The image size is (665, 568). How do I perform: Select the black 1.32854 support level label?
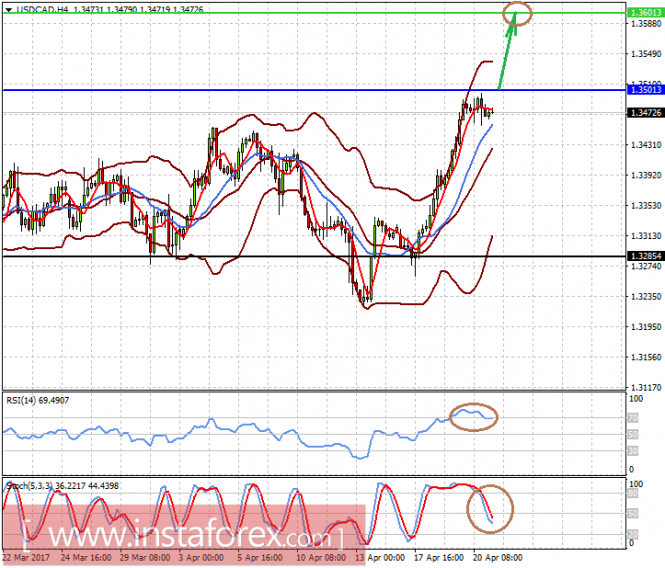(645, 256)
